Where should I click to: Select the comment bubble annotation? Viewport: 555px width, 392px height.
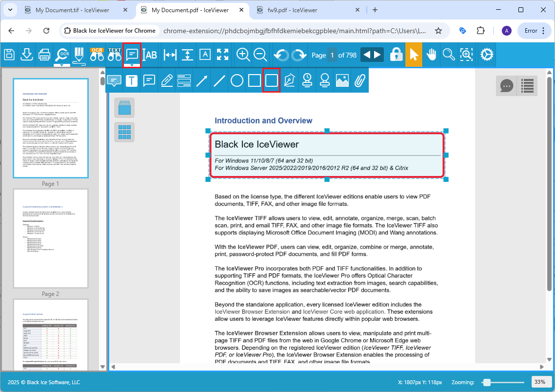tap(114, 80)
